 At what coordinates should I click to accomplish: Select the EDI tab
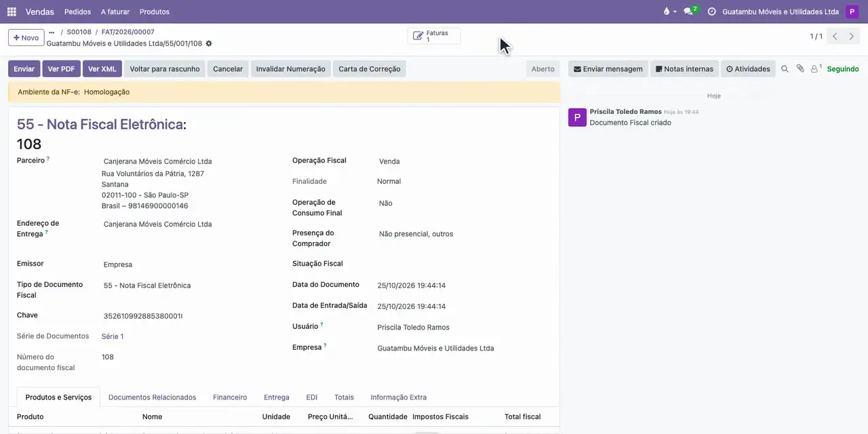point(312,397)
